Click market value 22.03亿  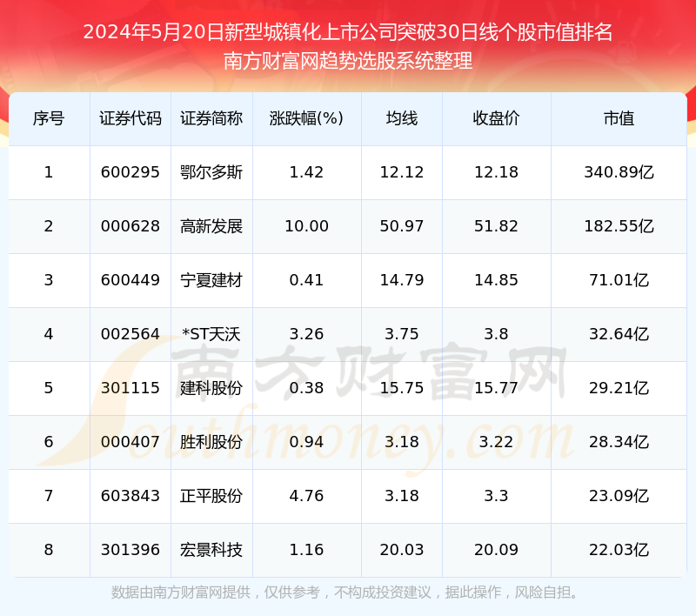[x=619, y=550]
